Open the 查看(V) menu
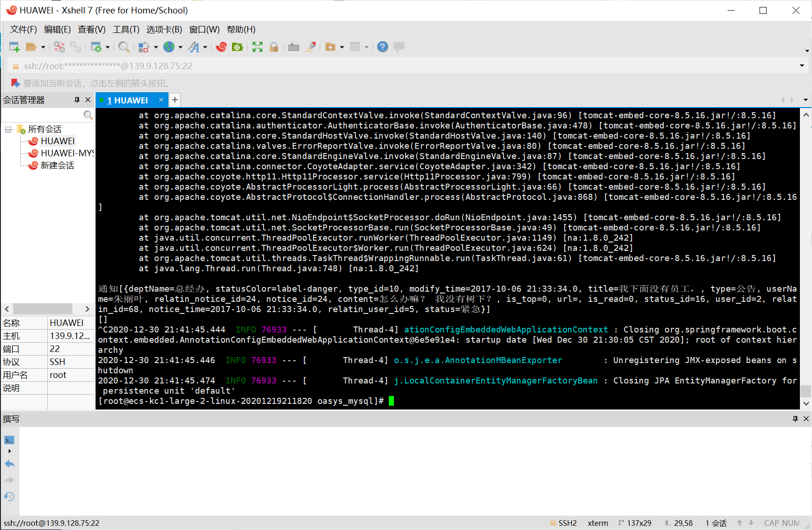The height and width of the screenshot is (530, 812). (92, 29)
